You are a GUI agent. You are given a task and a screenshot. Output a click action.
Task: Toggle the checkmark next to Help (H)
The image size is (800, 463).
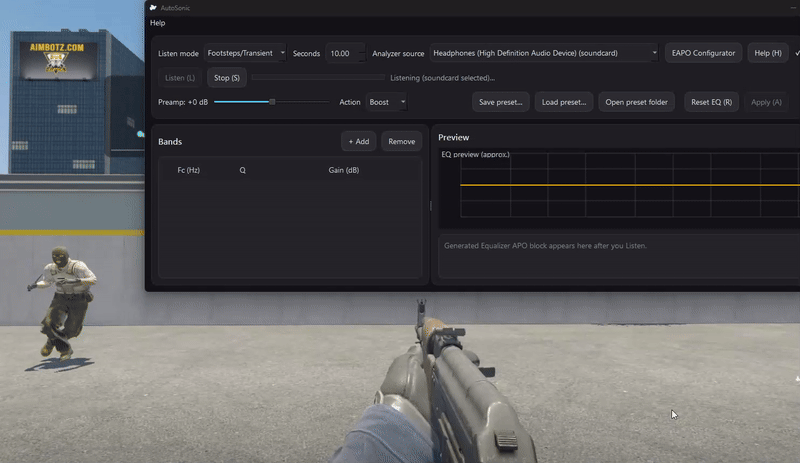click(x=796, y=53)
